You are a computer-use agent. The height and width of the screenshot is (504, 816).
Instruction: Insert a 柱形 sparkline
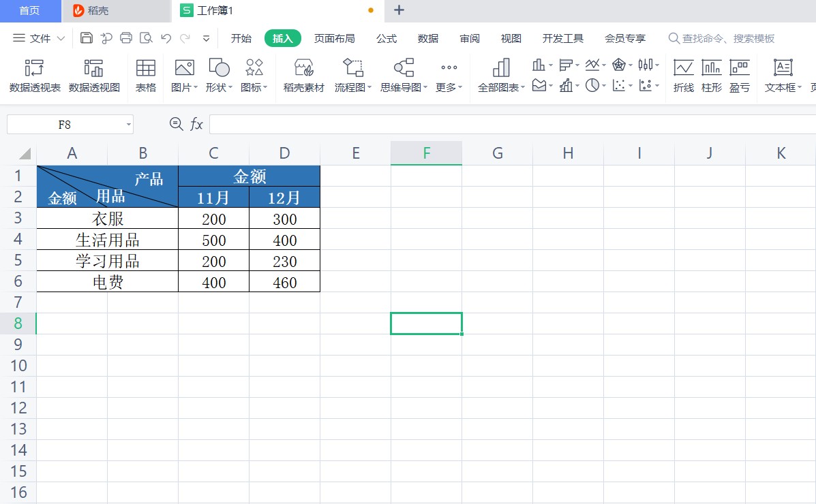[x=711, y=75]
